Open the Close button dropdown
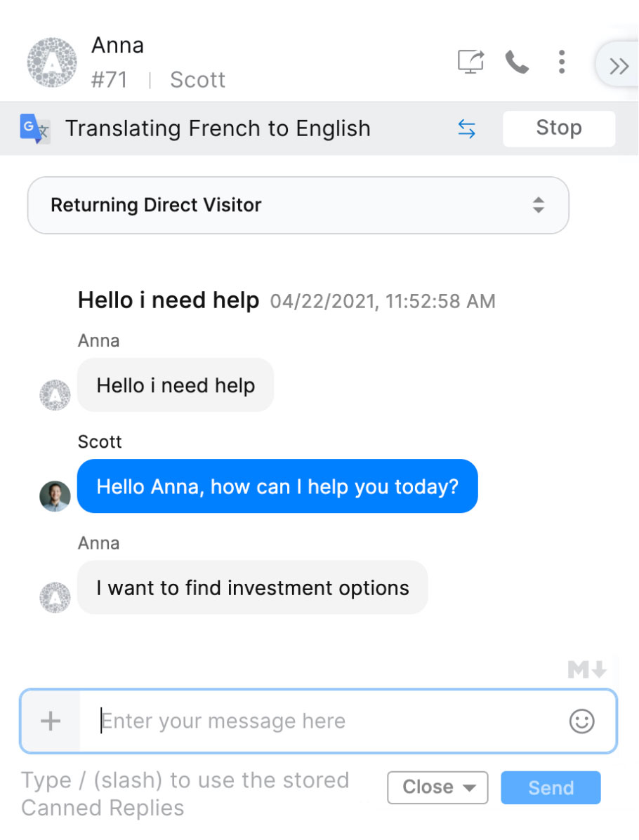 point(437,787)
